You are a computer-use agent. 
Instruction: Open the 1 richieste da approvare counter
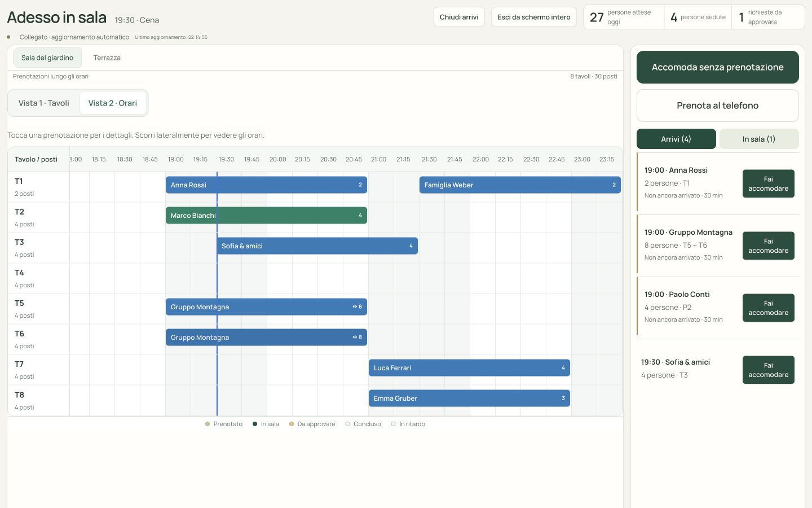coord(767,17)
